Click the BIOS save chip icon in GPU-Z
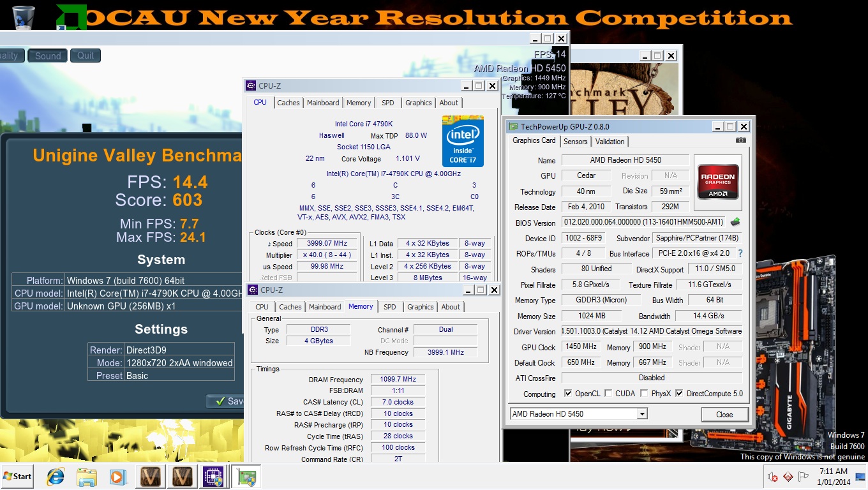This screenshot has height=490, width=868. point(735,222)
